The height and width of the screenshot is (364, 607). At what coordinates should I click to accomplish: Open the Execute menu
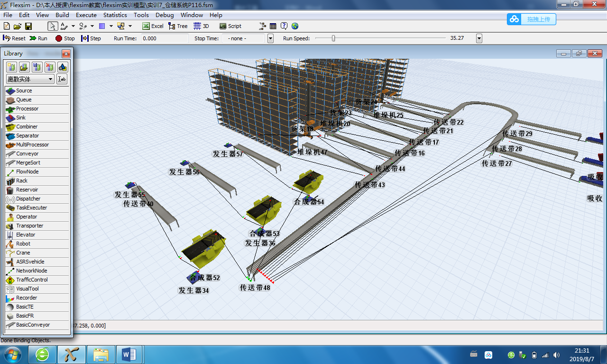click(x=86, y=15)
